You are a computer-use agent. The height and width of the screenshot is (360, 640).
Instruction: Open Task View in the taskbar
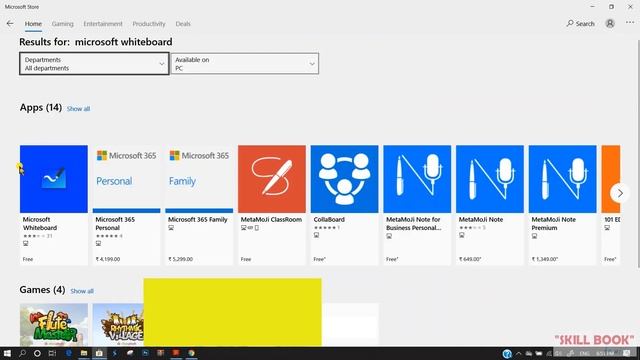[52, 353]
